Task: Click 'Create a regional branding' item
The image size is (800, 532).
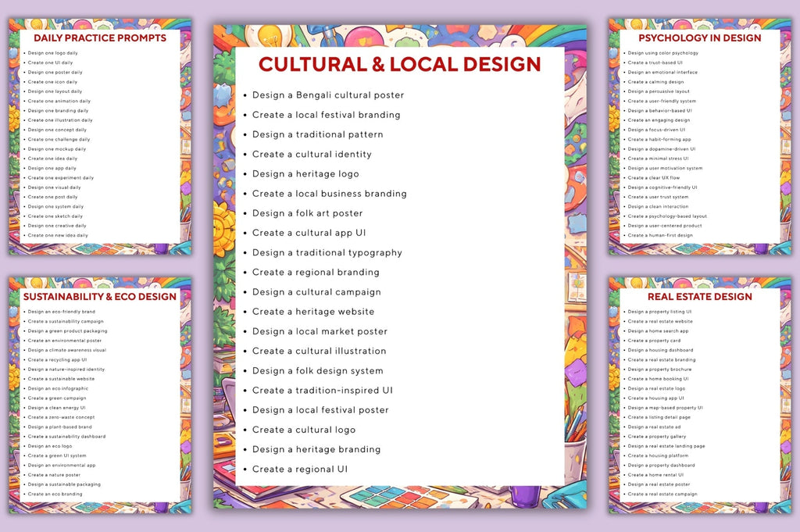Action: [x=316, y=272]
